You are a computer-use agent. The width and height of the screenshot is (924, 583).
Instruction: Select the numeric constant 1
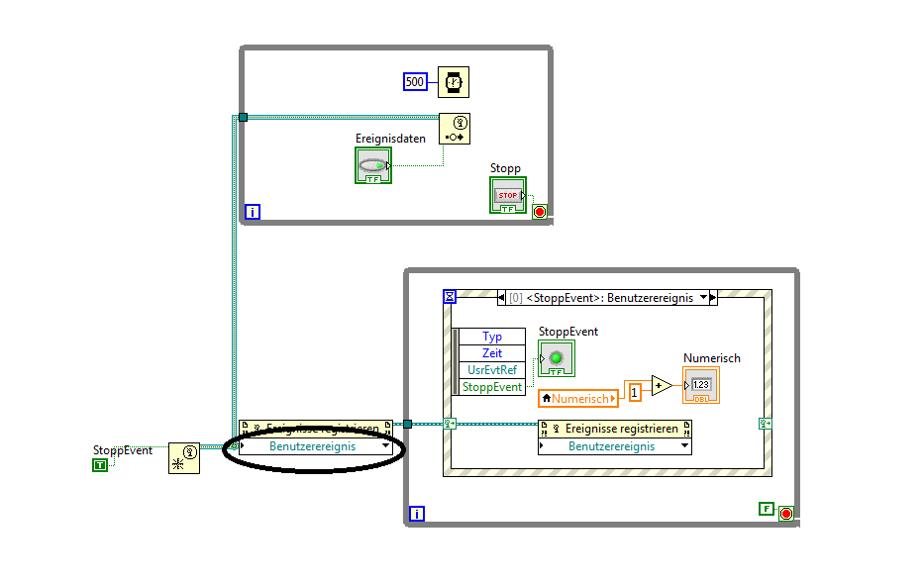635,392
